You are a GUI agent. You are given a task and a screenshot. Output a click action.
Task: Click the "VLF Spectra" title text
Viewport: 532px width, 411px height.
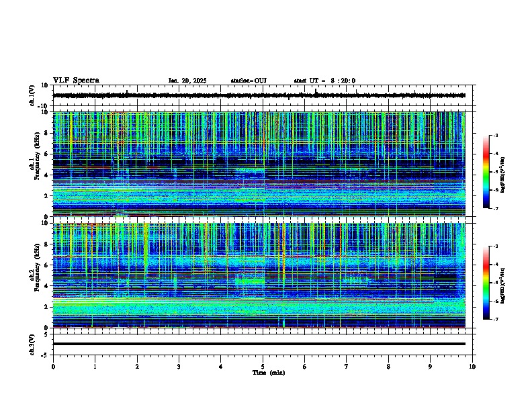point(76,81)
